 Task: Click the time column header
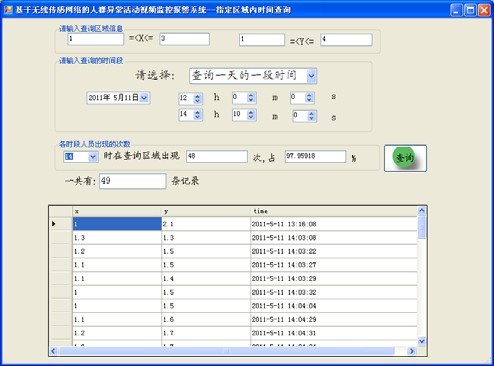[334, 211]
